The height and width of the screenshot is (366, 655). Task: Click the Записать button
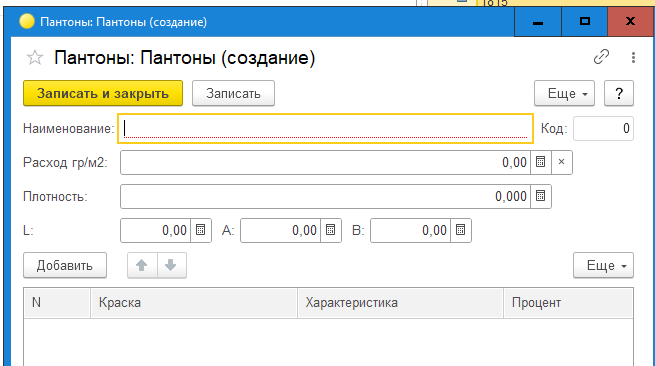click(233, 93)
